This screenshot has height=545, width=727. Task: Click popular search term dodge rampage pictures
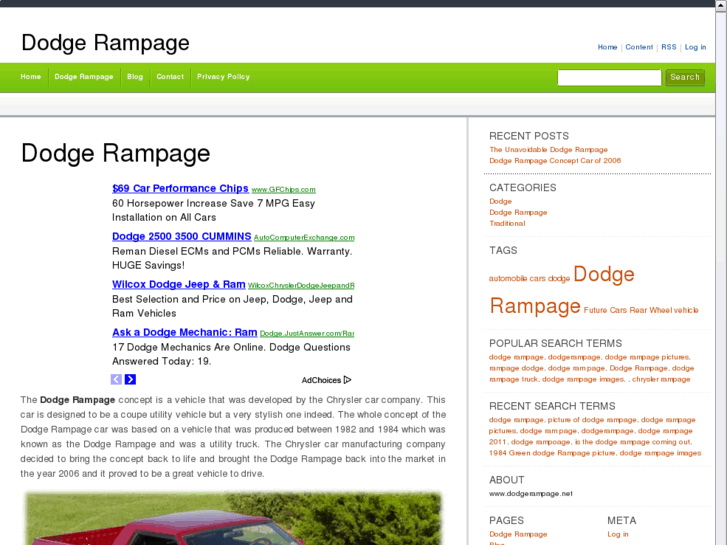point(646,357)
